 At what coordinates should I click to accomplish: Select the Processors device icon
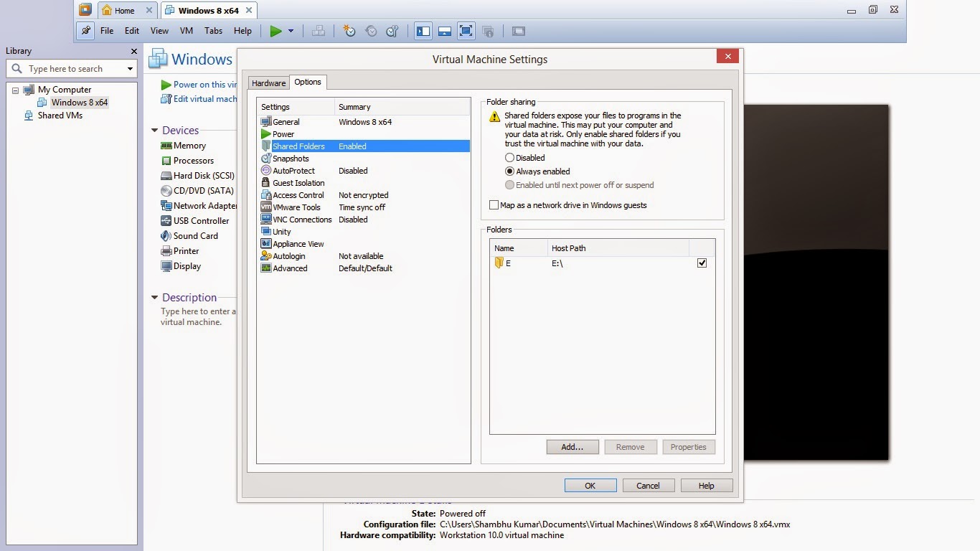tap(166, 161)
